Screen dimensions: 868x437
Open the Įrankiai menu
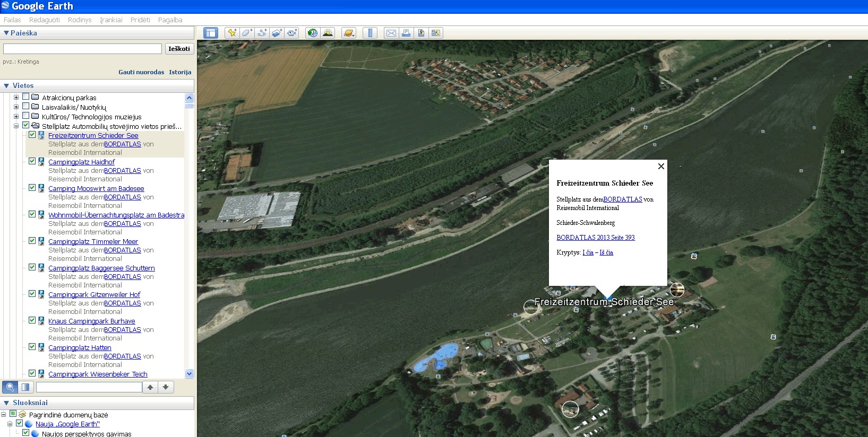(111, 20)
